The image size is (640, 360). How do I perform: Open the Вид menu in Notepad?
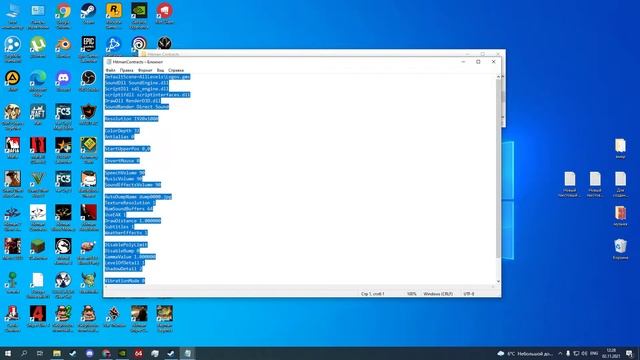160,70
